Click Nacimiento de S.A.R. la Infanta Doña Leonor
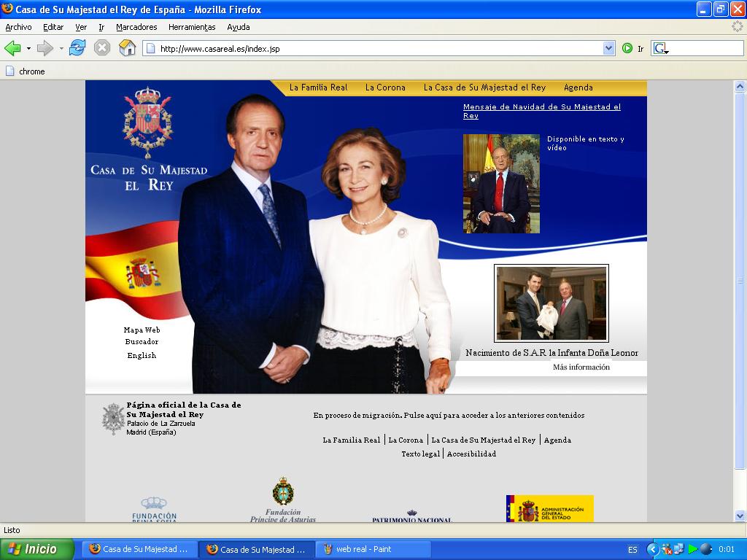This screenshot has height=560, width=747. click(x=551, y=353)
